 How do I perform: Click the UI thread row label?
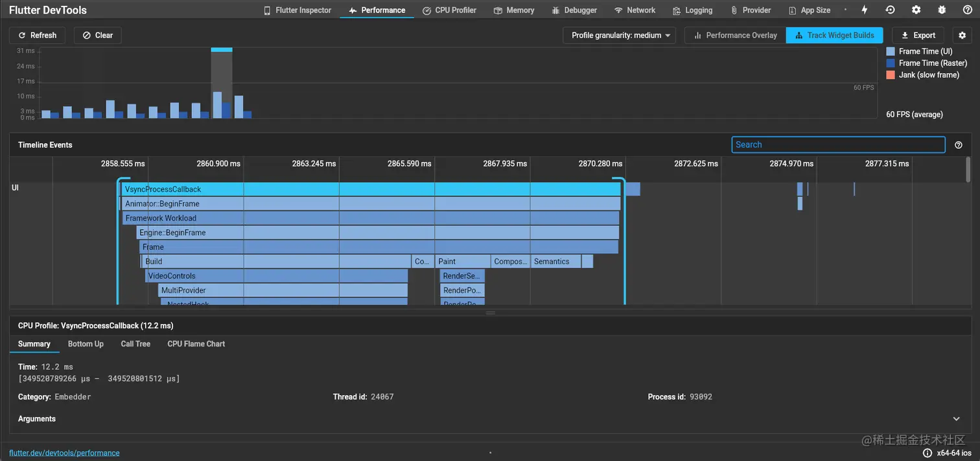pos(15,188)
